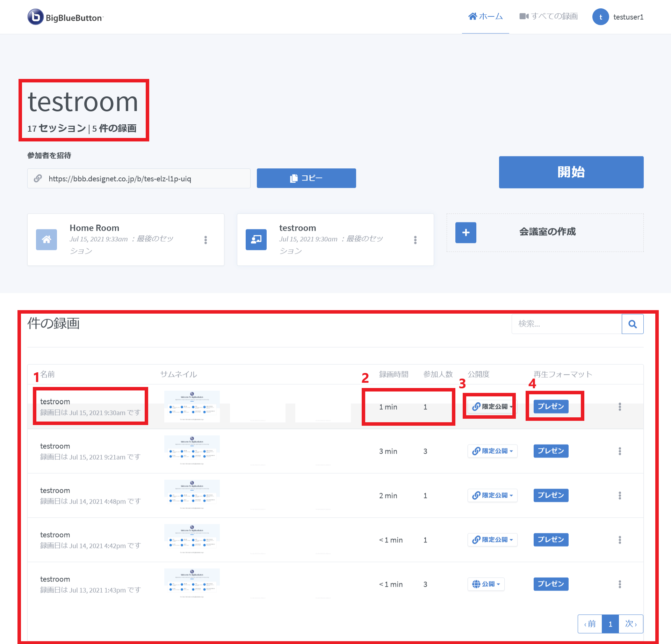The width and height of the screenshot is (671, 644).
Task: Open kebab menu for Jul 13 recording
Action: [620, 584]
